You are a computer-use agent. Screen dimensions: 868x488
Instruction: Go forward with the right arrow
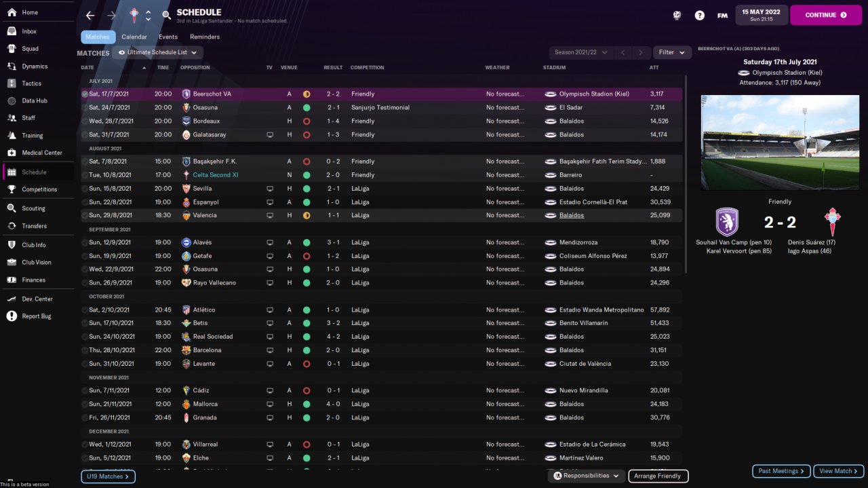[112, 15]
